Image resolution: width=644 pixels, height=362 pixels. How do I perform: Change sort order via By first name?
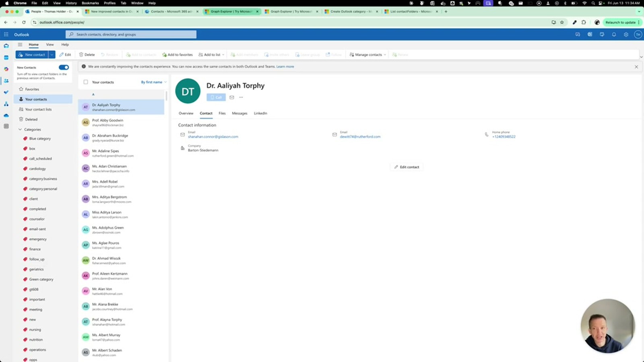pos(153,82)
